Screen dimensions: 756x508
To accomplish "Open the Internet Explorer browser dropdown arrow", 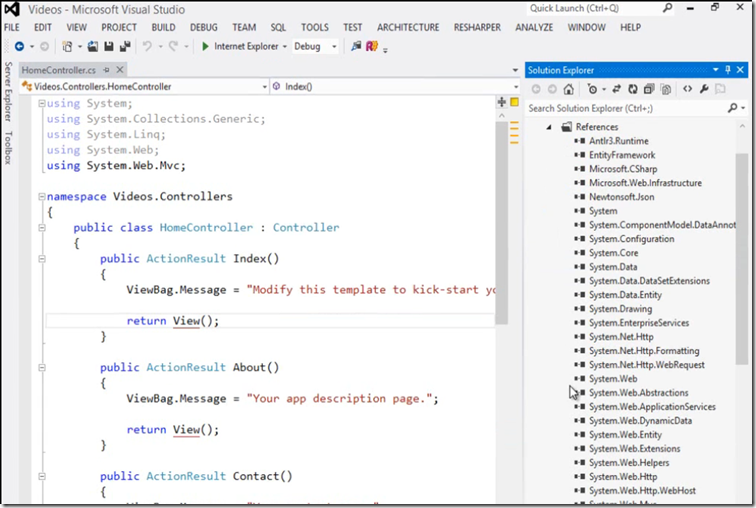I will click(284, 47).
